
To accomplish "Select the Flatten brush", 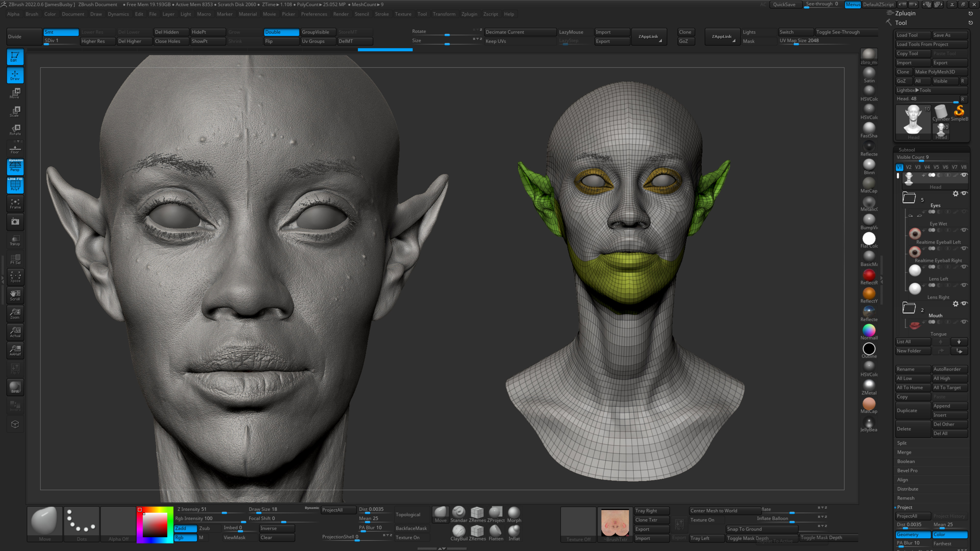I will pos(496,532).
